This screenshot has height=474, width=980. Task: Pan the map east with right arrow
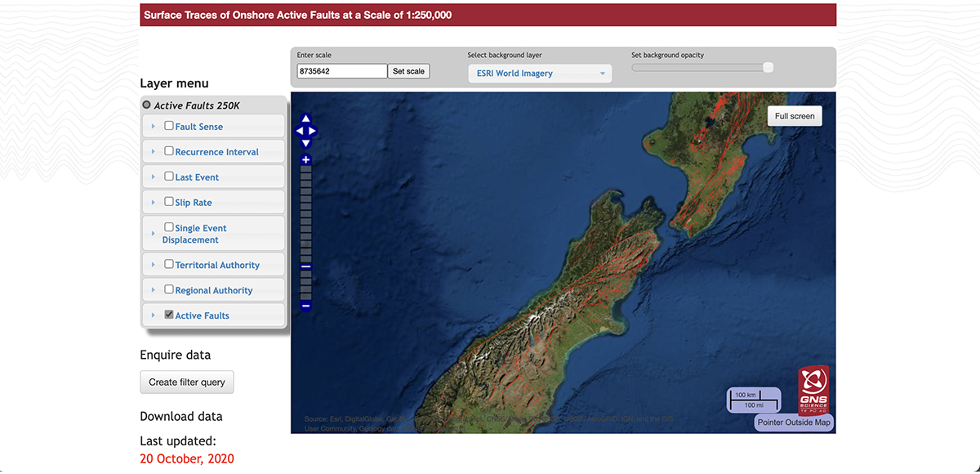click(x=312, y=131)
